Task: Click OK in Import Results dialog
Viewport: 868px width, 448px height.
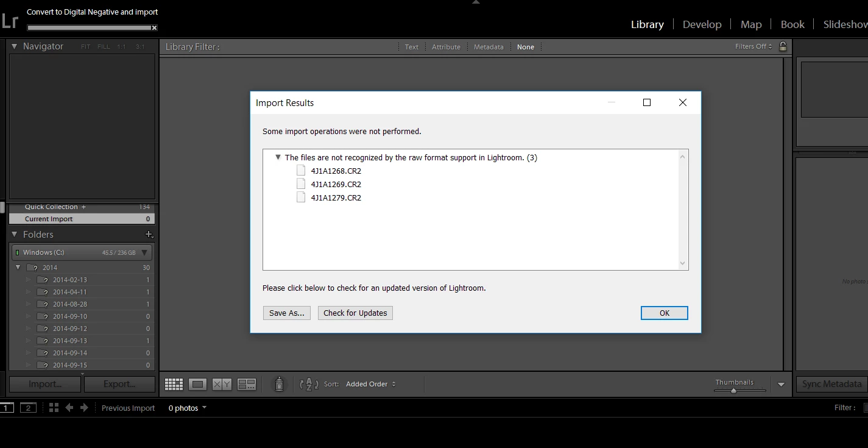Action: [x=665, y=313]
